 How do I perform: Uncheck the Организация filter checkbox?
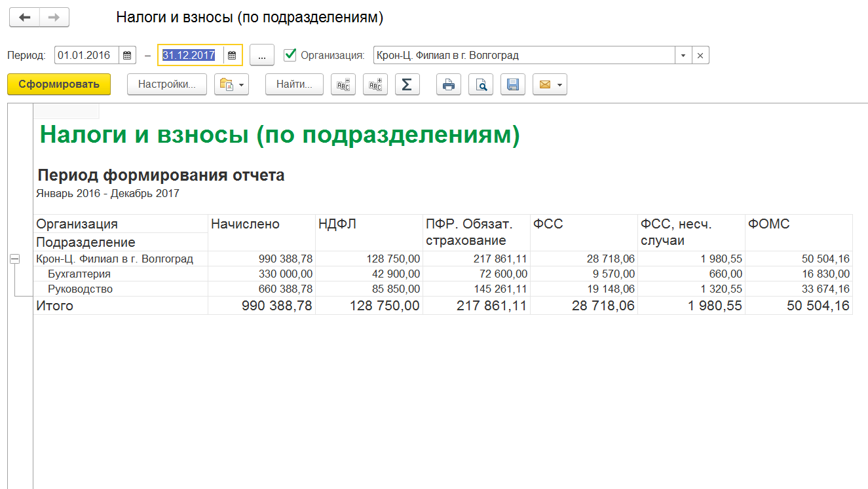pos(290,55)
